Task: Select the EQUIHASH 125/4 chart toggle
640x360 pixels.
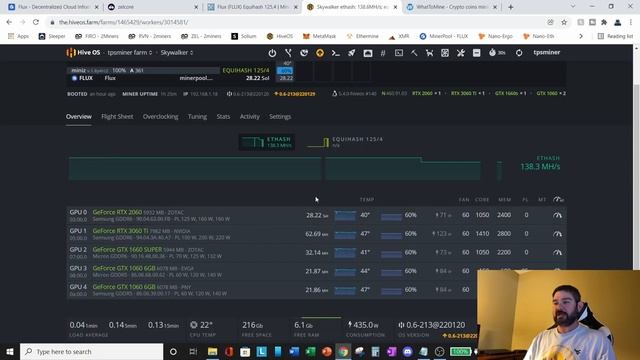Action: click(345, 142)
